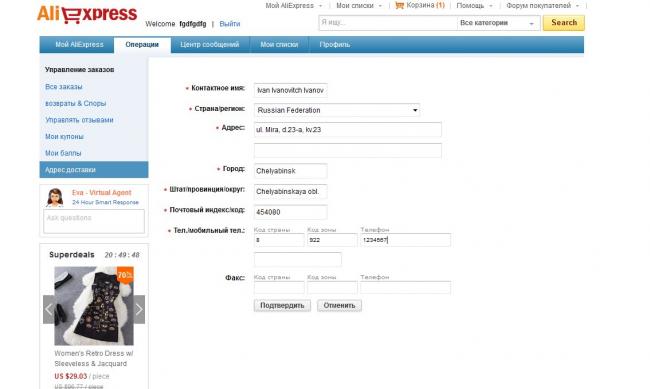Click first Адрес line field

click(348, 130)
